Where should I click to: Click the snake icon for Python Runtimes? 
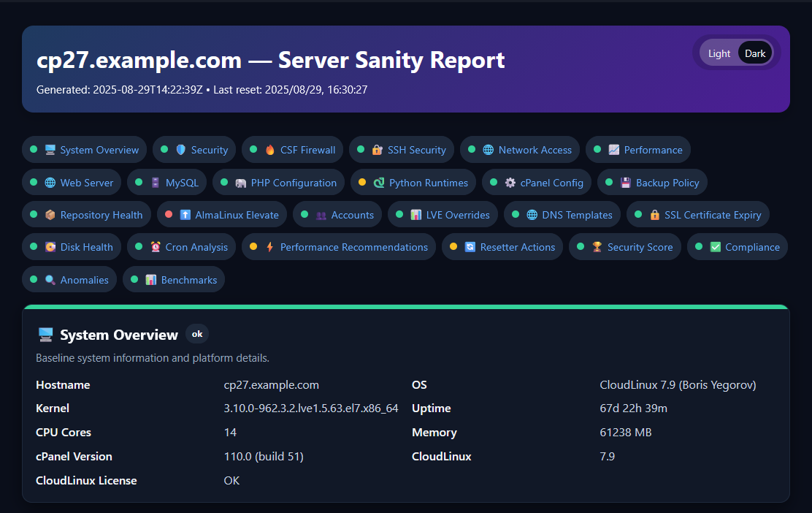click(x=378, y=183)
